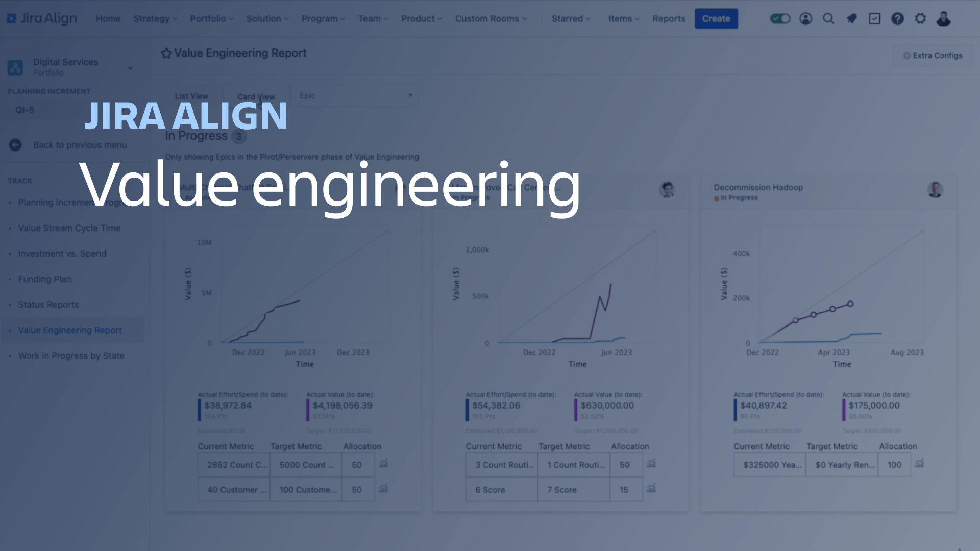Click the starred favorite icon on report
The width and height of the screenshot is (980, 551).
pos(165,53)
